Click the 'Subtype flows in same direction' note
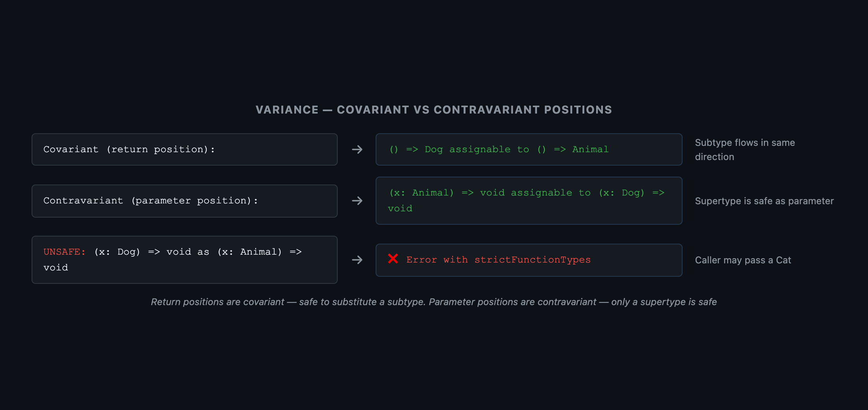Image resolution: width=868 pixels, height=410 pixels. [745, 149]
